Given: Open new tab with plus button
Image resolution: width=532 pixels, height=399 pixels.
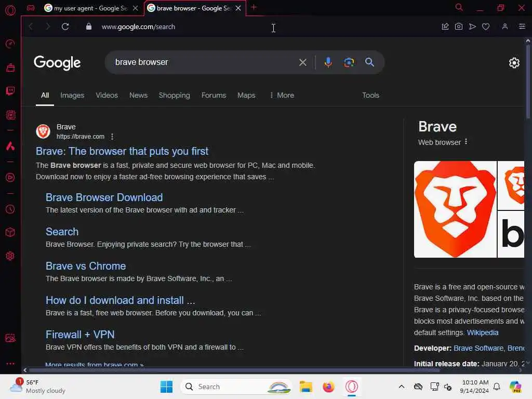Looking at the screenshot, I should click(x=254, y=7).
